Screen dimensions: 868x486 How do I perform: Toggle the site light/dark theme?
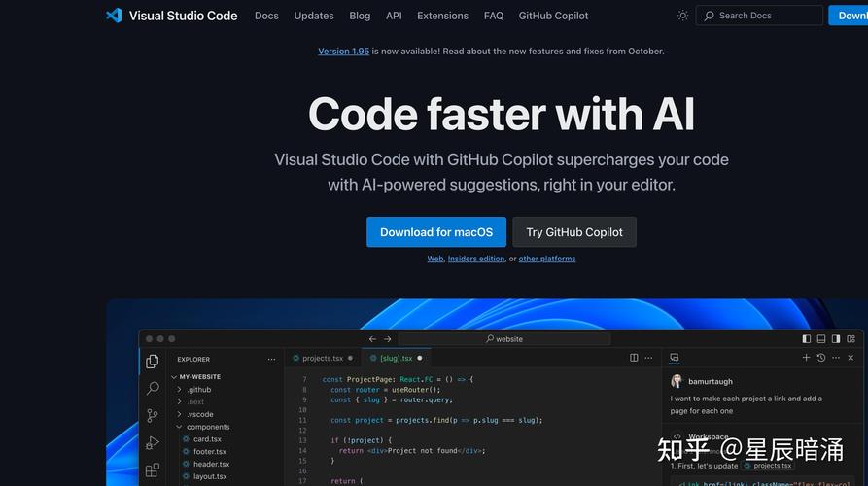tap(683, 16)
